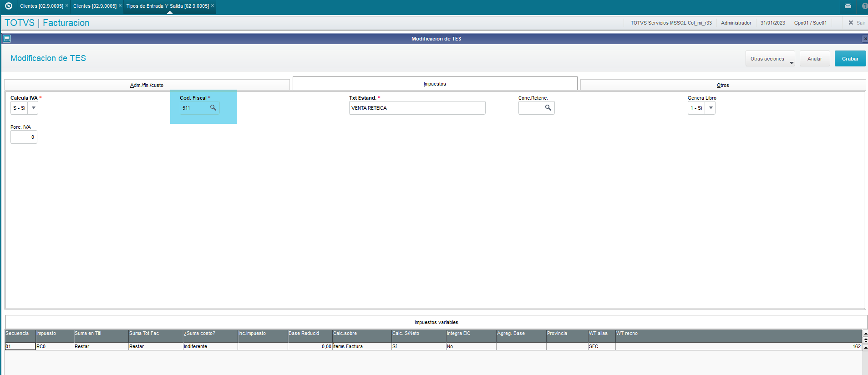Click the 162 WT recno cell

(x=739, y=346)
